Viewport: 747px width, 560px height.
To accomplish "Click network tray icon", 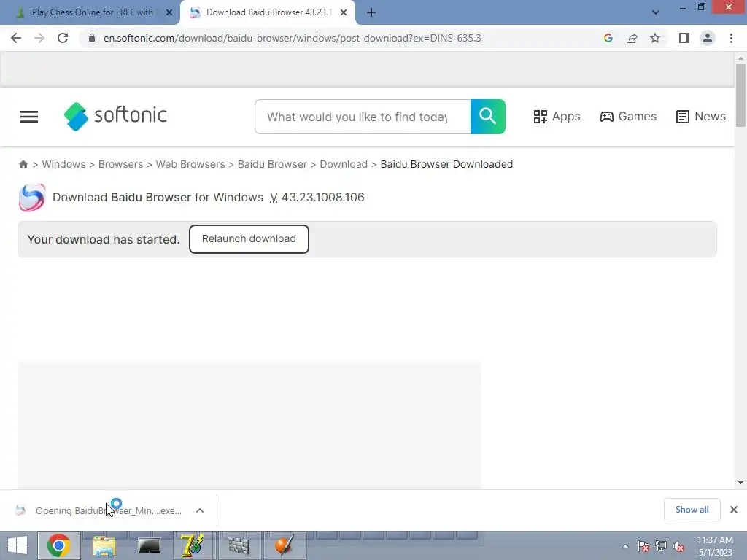I will [x=661, y=546].
